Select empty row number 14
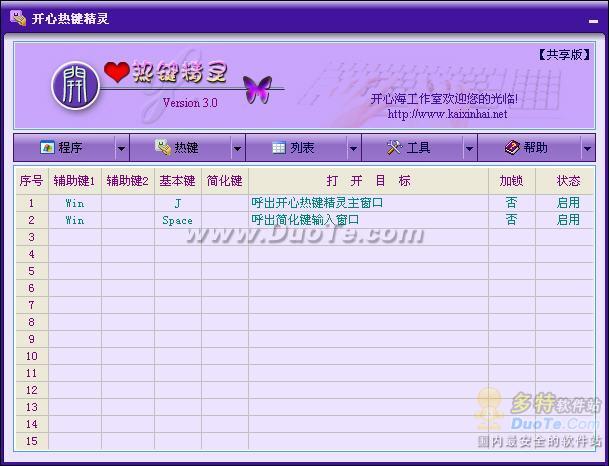The image size is (609, 466). (31, 424)
